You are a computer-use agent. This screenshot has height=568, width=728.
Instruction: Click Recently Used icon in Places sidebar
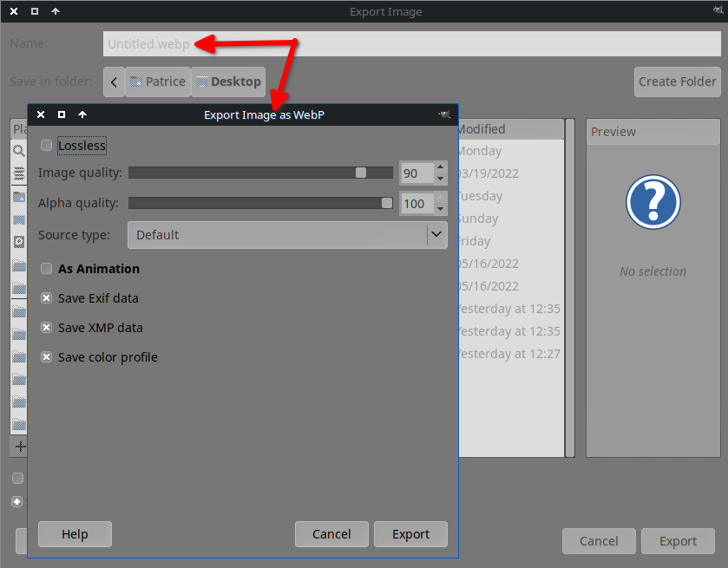point(18,173)
